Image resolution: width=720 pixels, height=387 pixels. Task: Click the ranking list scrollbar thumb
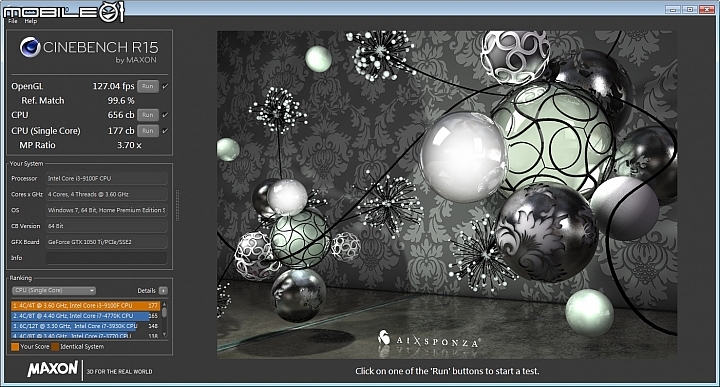coord(164,312)
